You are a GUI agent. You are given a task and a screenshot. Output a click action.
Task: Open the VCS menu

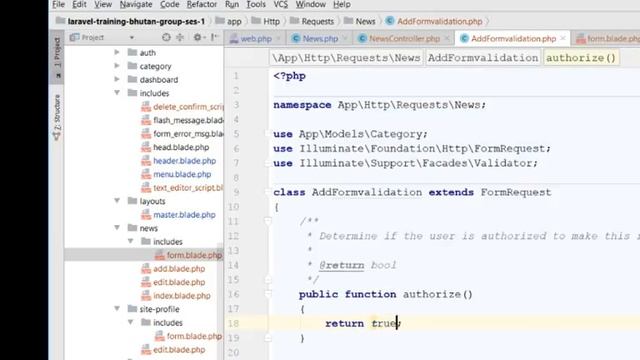pyautogui.click(x=280, y=4)
